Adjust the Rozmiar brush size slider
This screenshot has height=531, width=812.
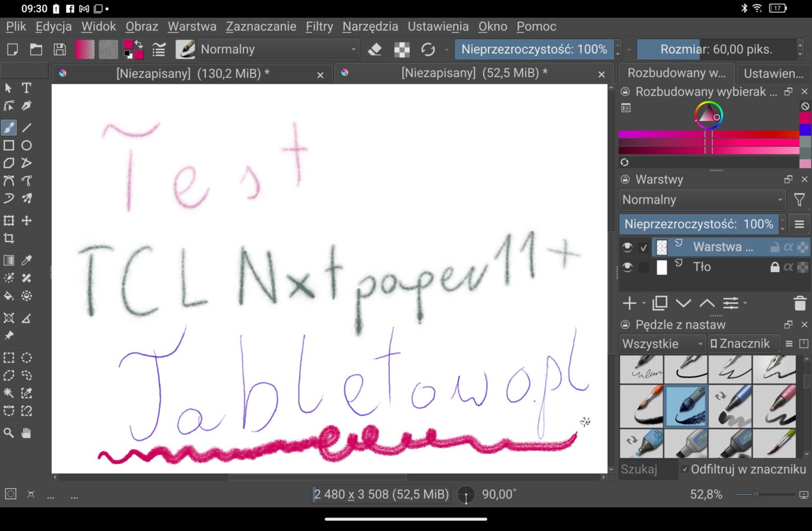[716, 50]
